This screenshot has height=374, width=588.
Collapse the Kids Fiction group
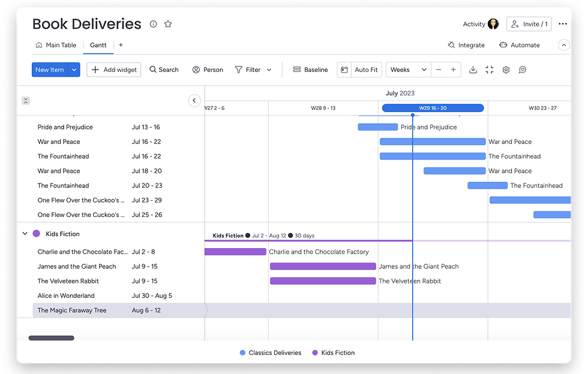click(25, 234)
